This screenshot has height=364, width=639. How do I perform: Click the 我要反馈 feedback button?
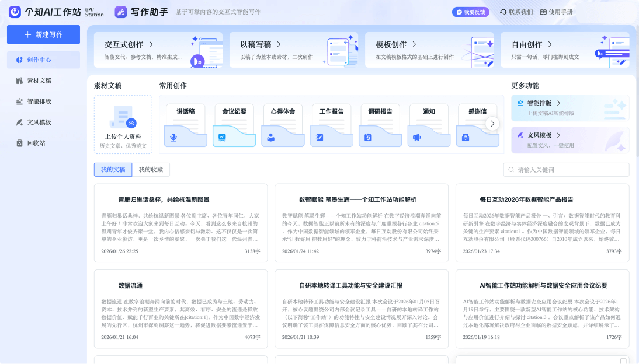coord(470,12)
